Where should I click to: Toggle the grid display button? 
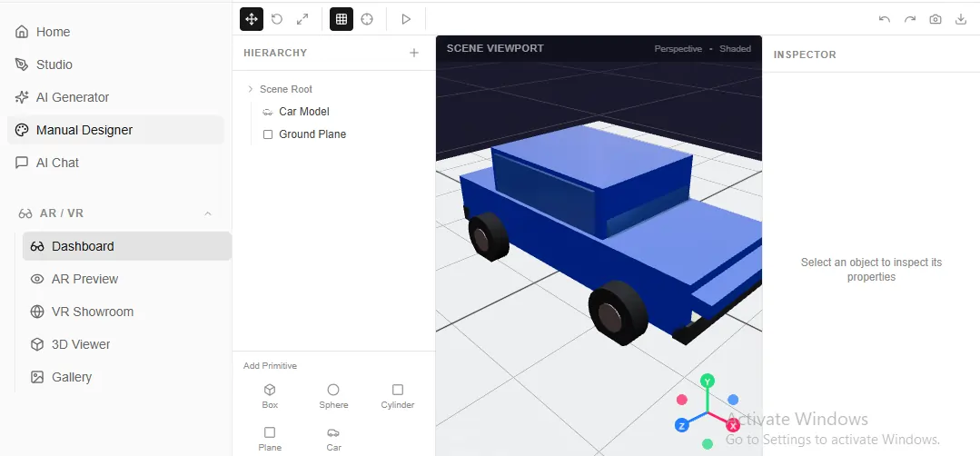tap(342, 19)
